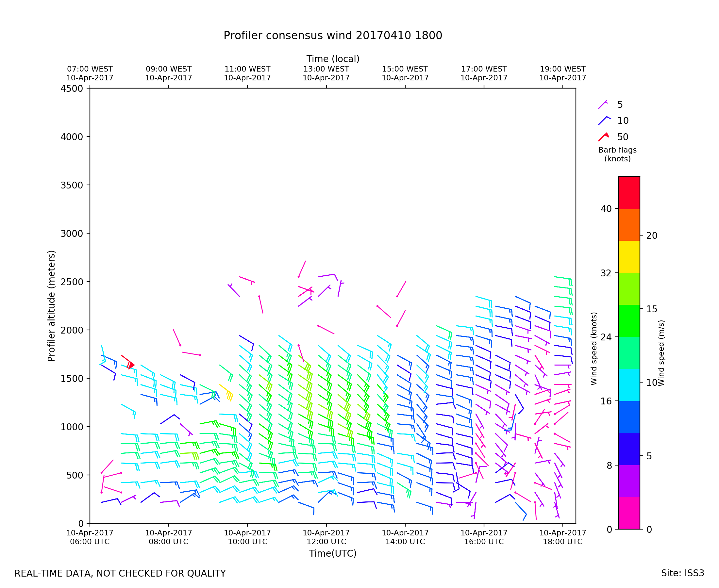Click the purple 5-knot barb legend icon

click(603, 105)
